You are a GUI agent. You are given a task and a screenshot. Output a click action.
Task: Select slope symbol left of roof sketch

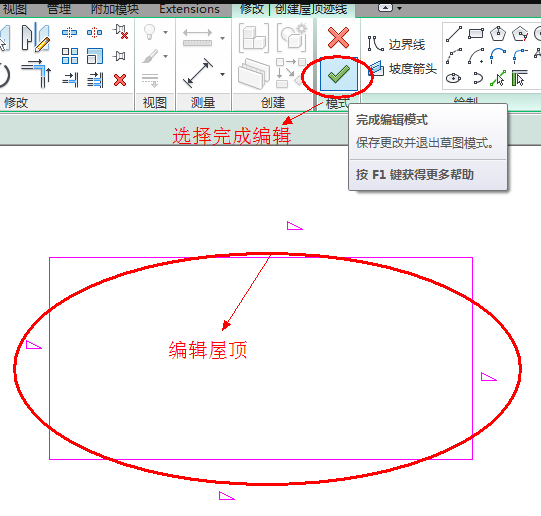point(33,345)
